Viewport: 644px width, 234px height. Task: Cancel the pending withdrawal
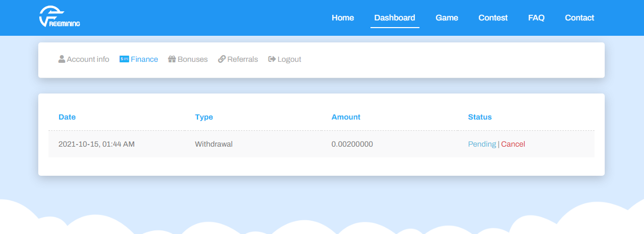click(x=513, y=144)
